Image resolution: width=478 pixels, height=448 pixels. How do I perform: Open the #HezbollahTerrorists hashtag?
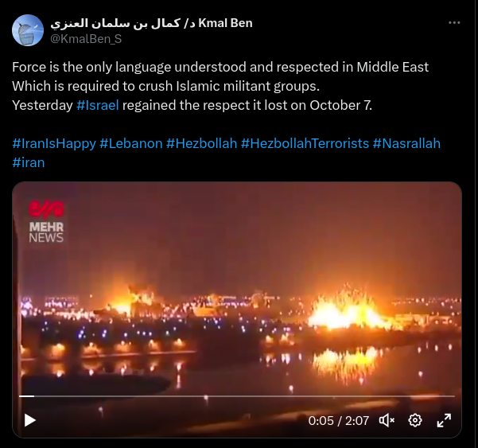[x=305, y=143]
